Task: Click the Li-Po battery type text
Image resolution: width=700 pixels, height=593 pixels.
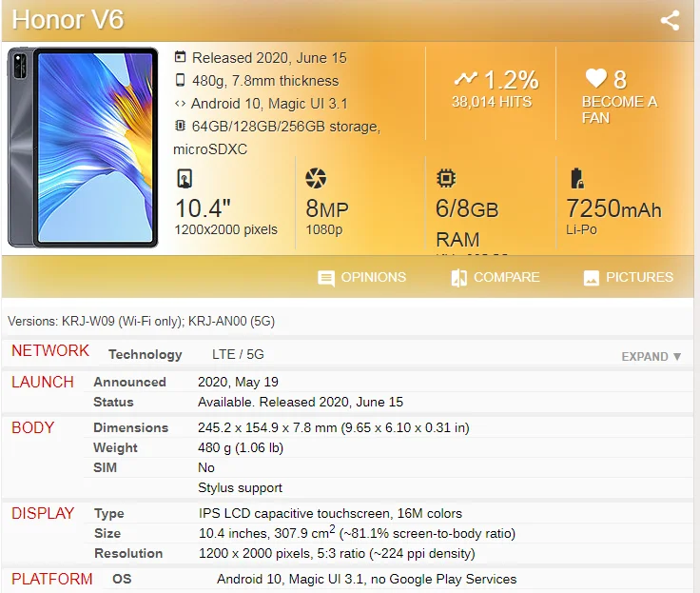Action: point(581,229)
